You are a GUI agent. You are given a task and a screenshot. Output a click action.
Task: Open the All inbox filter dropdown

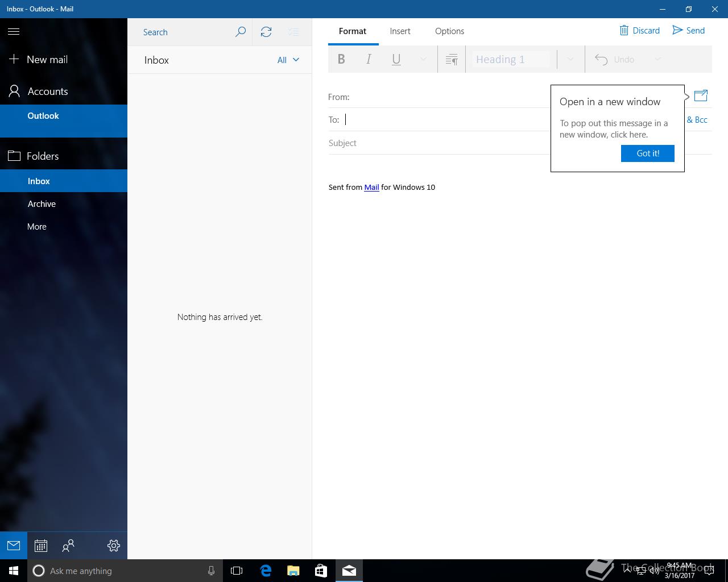[288, 60]
